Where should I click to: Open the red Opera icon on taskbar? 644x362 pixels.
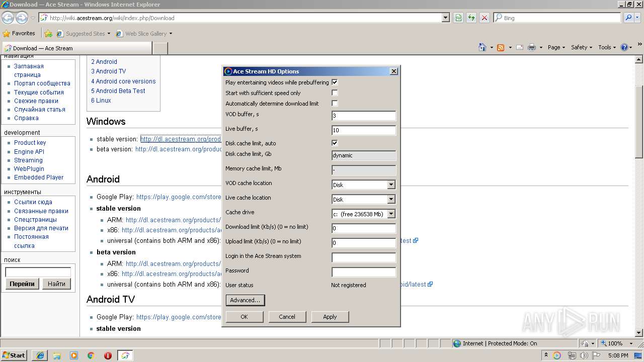coord(108,355)
